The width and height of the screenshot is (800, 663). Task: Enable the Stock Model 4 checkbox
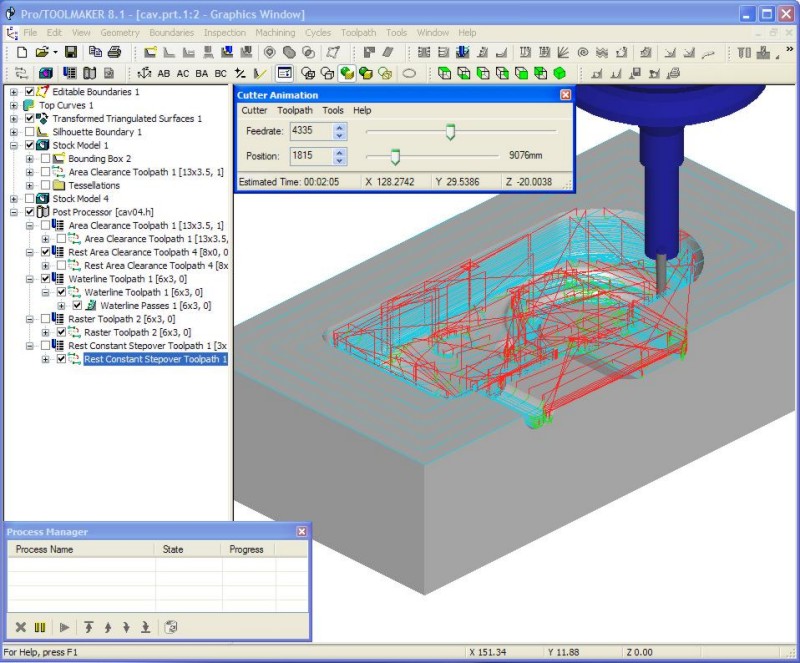click(30, 199)
